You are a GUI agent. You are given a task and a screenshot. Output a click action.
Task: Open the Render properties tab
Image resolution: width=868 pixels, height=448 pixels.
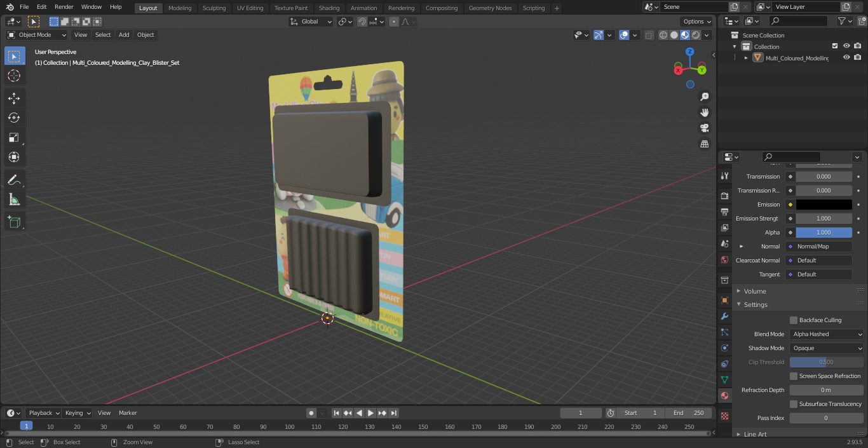click(x=724, y=196)
